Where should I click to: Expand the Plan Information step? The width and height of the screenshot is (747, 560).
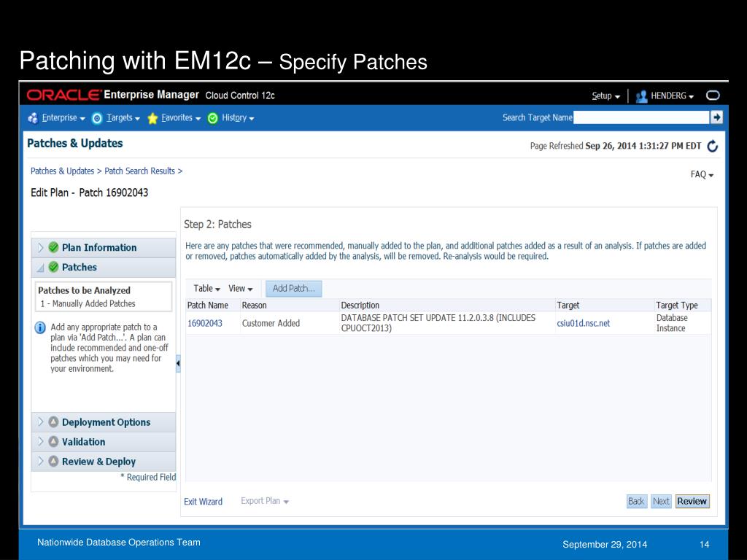[x=41, y=248]
